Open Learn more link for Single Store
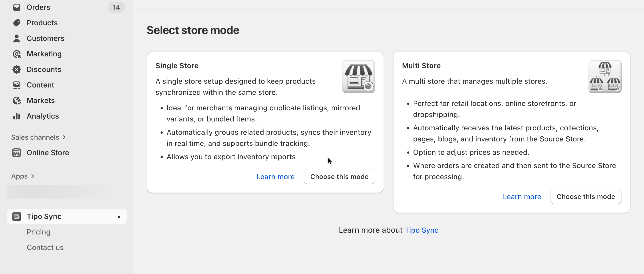 pos(275,177)
